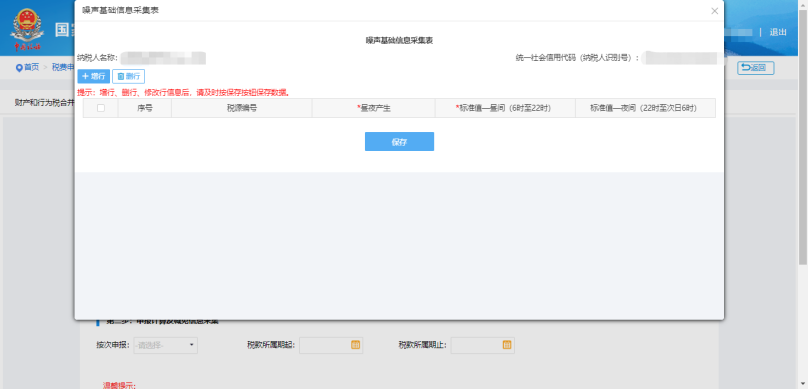This screenshot has width=809, height=389.
Task: Click the national tax emblem logo
Action: (27, 29)
